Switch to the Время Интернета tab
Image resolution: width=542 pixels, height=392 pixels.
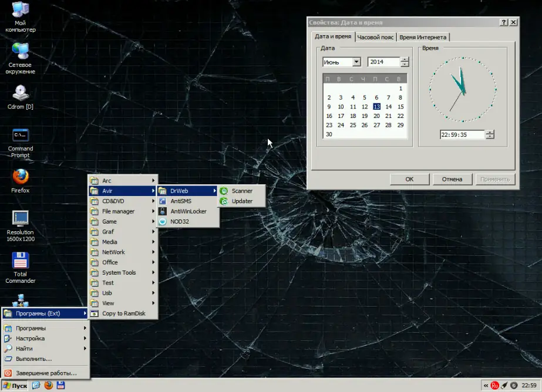pos(423,38)
